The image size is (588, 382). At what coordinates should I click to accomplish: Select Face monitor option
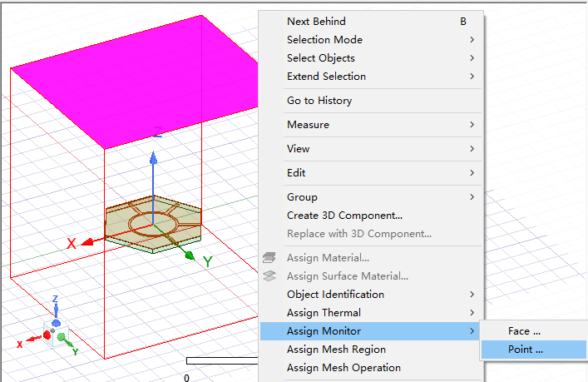(524, 331)
